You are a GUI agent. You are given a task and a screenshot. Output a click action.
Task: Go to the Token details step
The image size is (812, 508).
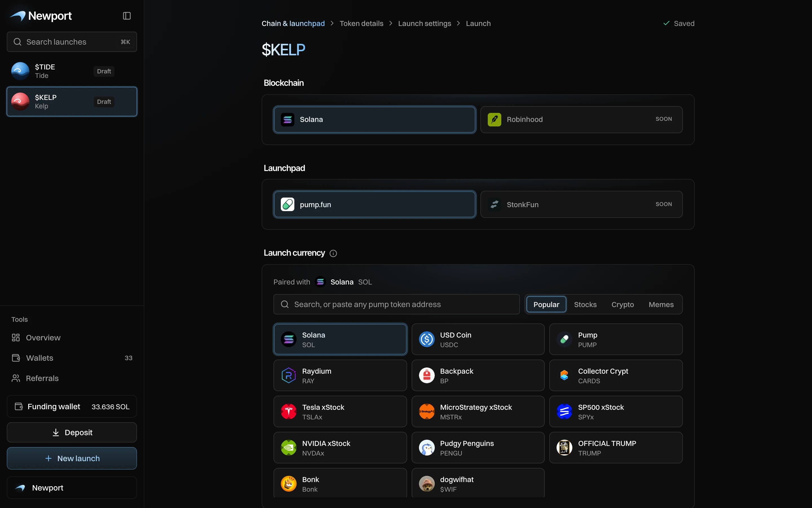pos(361,23)
